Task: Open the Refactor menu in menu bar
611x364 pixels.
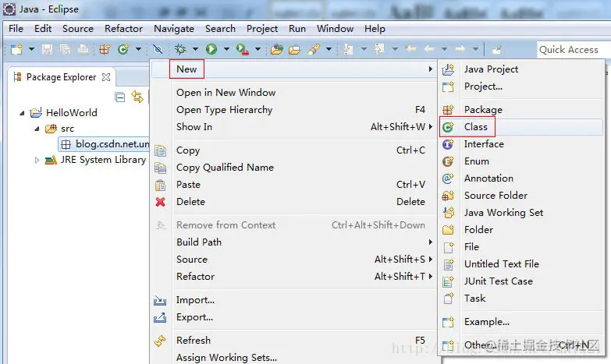Action: [123, 29]
